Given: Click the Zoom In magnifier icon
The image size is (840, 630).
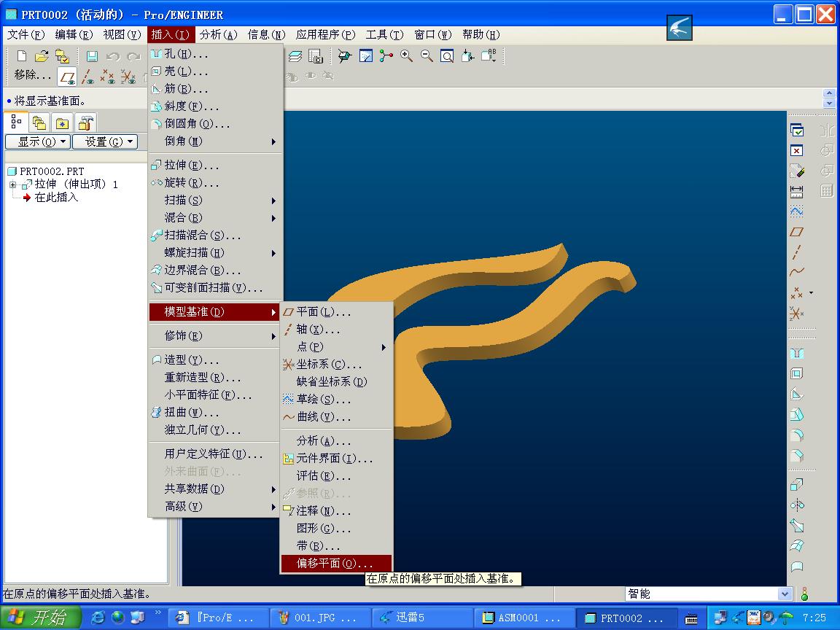Looking at the screenshot, I should (407, 55).
